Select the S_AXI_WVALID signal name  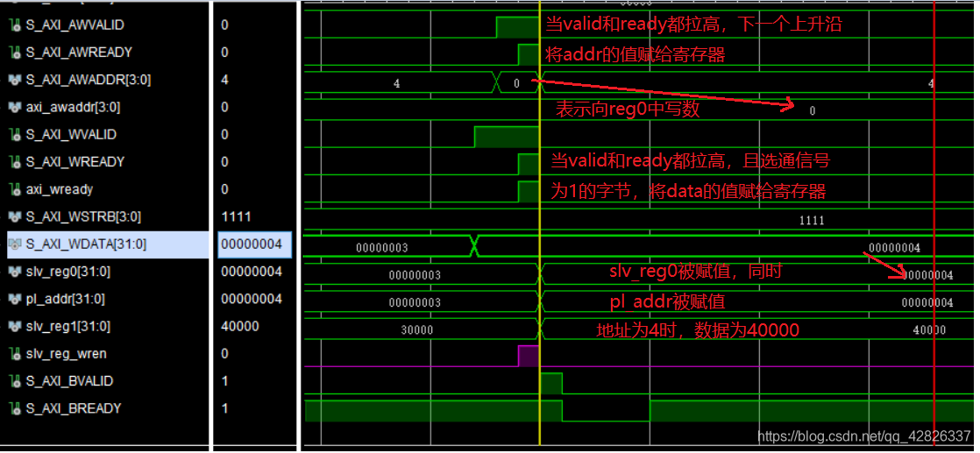71,134
